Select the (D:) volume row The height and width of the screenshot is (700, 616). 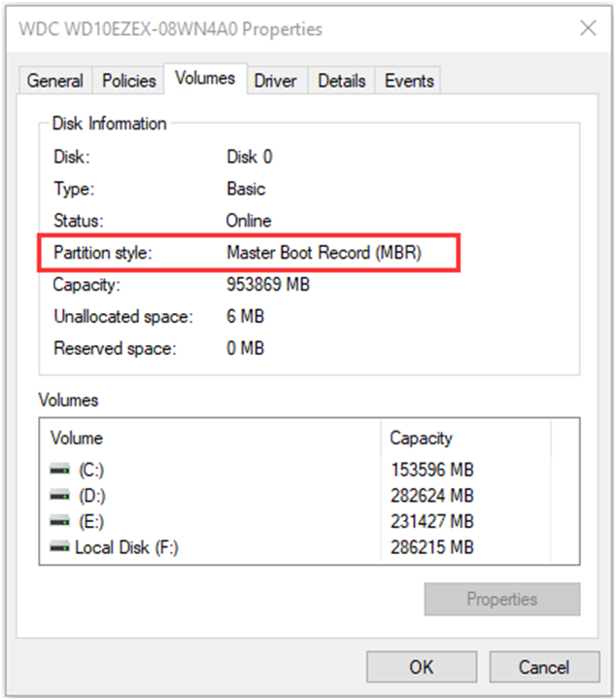pos(294,496)
